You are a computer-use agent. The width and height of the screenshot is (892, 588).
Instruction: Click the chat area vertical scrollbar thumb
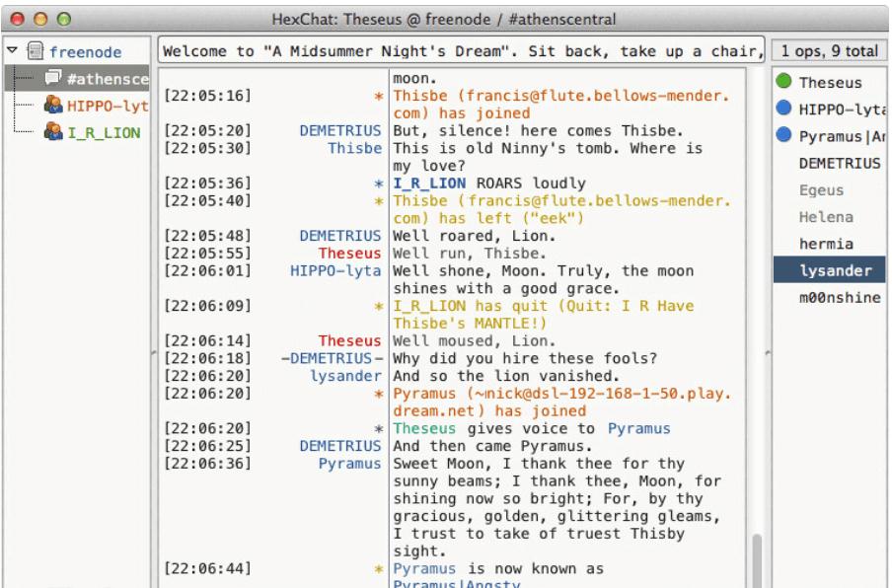click(757, 560)
